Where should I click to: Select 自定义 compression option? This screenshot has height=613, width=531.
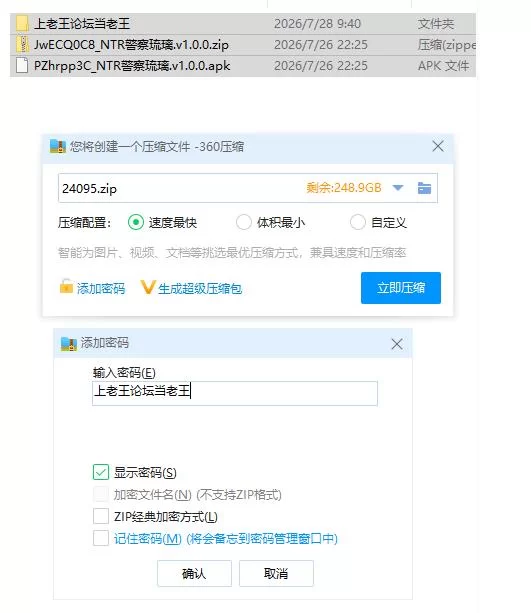click(x=357, y=222)
